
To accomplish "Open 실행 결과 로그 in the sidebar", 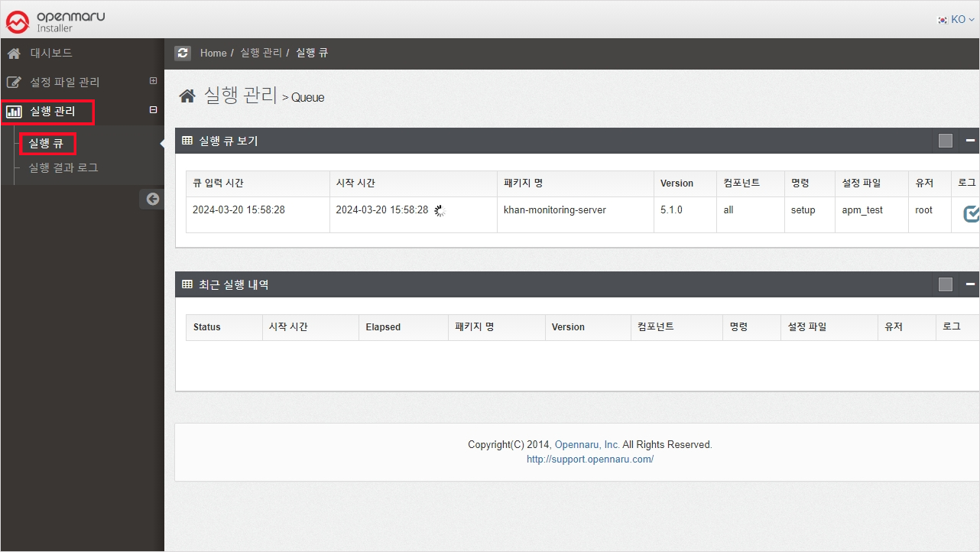I will (63, 167).
